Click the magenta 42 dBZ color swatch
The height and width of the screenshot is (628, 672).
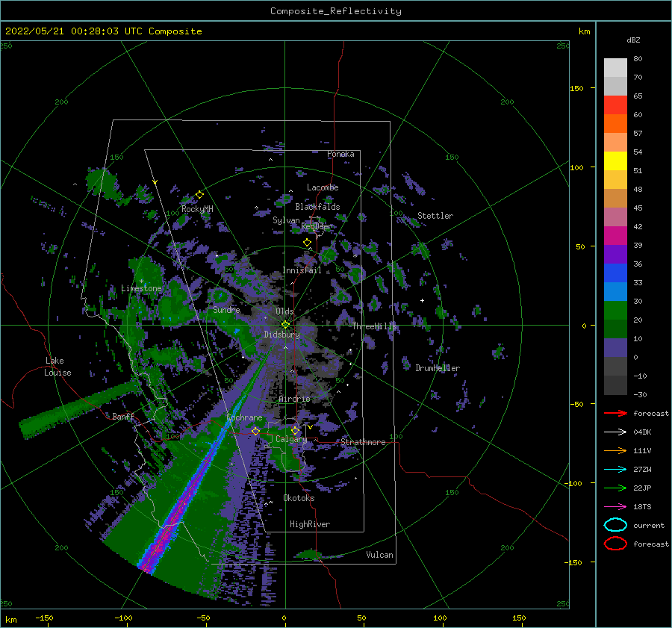615,235
